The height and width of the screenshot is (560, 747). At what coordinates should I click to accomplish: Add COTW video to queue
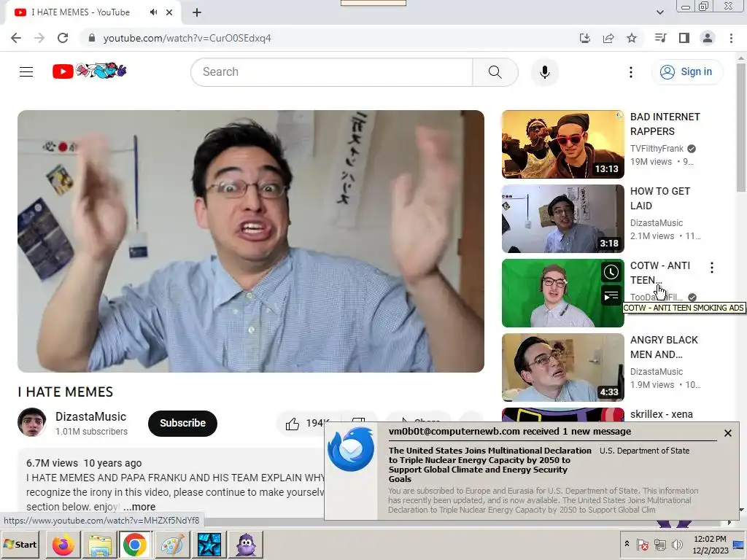[611, 296]
